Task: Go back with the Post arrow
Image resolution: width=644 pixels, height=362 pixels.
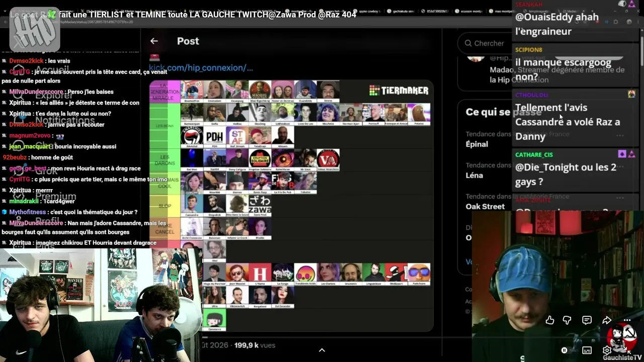Action: (154, 41)
